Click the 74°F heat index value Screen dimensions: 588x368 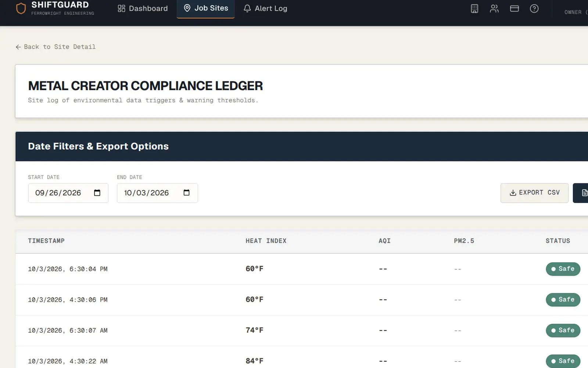[254, 330]
